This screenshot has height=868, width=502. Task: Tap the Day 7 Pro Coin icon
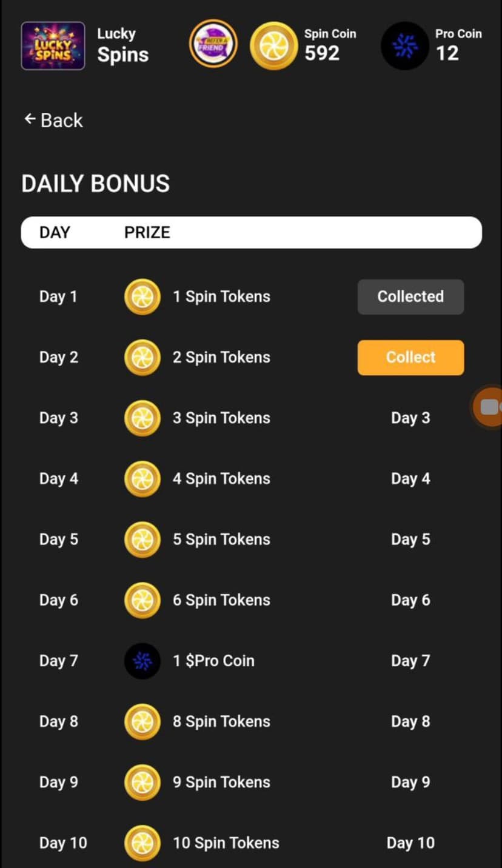(142, 661)
